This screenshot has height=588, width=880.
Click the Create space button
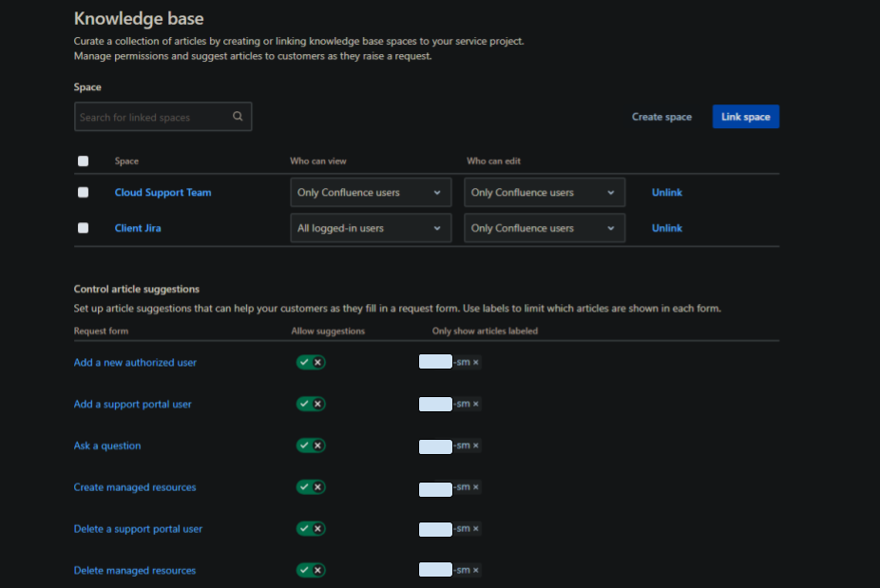click(x=661, y=117)
